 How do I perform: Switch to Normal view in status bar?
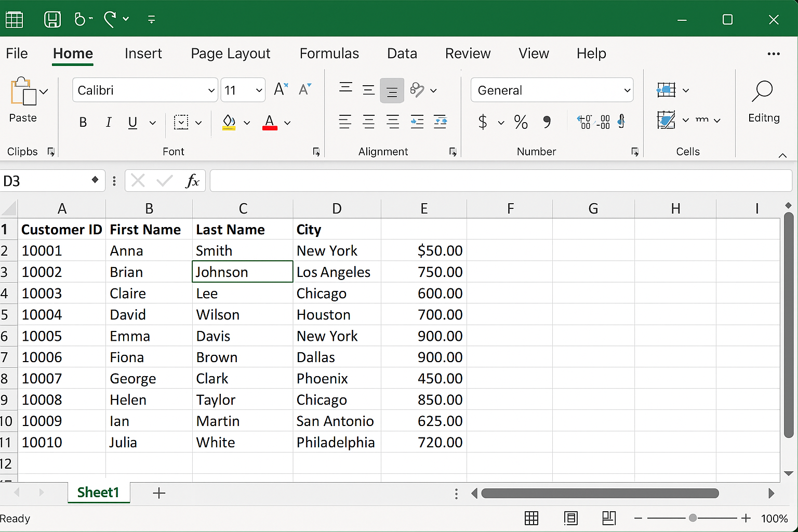(x=531, y=518)
